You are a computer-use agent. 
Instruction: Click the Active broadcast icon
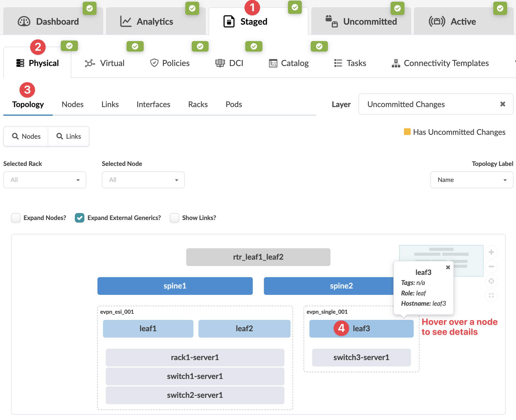coord(437,22)
